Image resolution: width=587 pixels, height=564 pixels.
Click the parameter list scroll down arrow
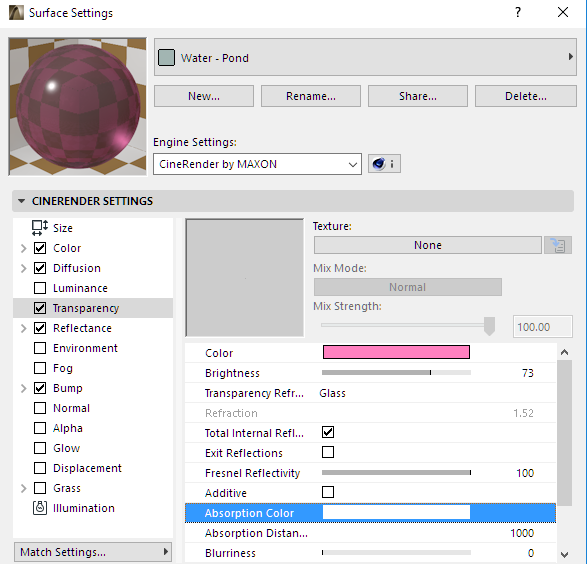tap(565, 554)
